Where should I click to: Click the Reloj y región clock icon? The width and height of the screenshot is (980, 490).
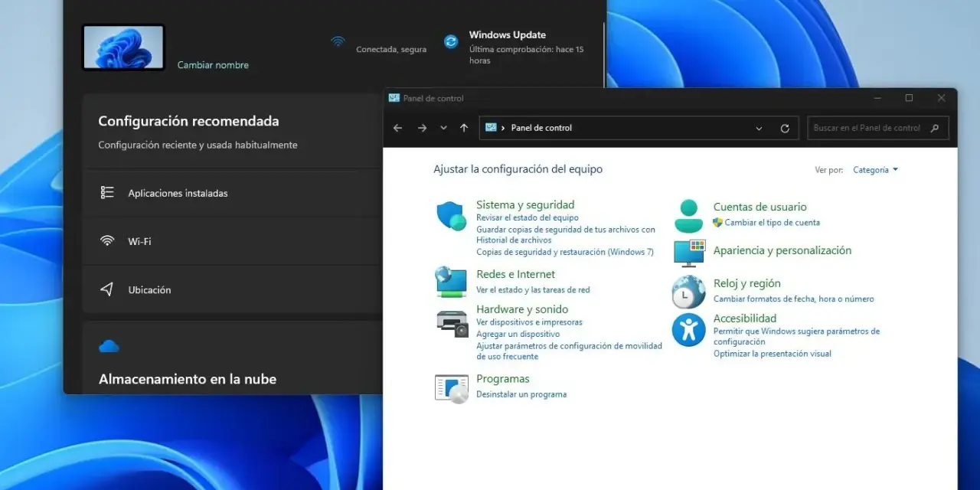(x=688, y=292)
